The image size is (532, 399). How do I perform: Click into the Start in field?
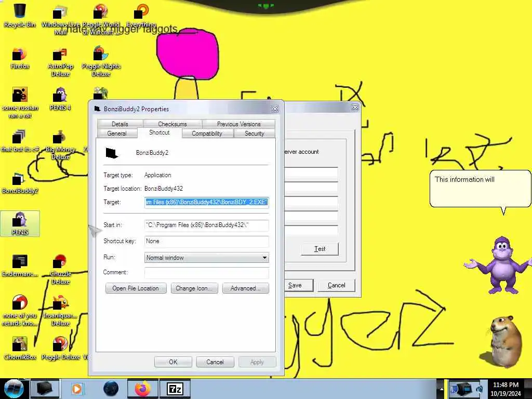coord(207,225)
